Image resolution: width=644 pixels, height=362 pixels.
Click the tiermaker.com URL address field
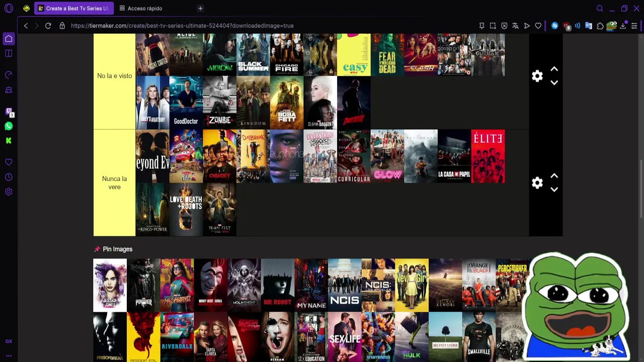tap(182, 26)
